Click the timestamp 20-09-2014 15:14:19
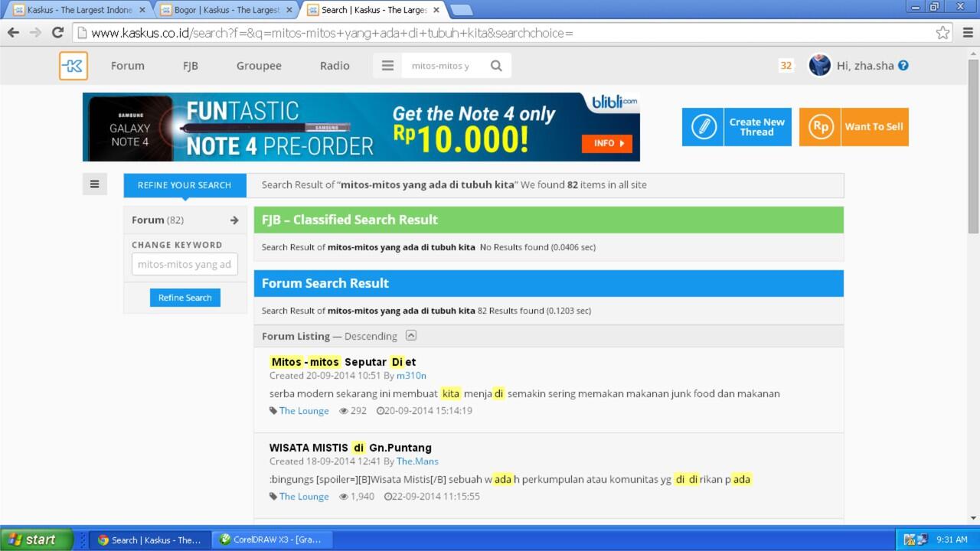The height and width of the screenshot is (551, 980). (x=424, y=411)
